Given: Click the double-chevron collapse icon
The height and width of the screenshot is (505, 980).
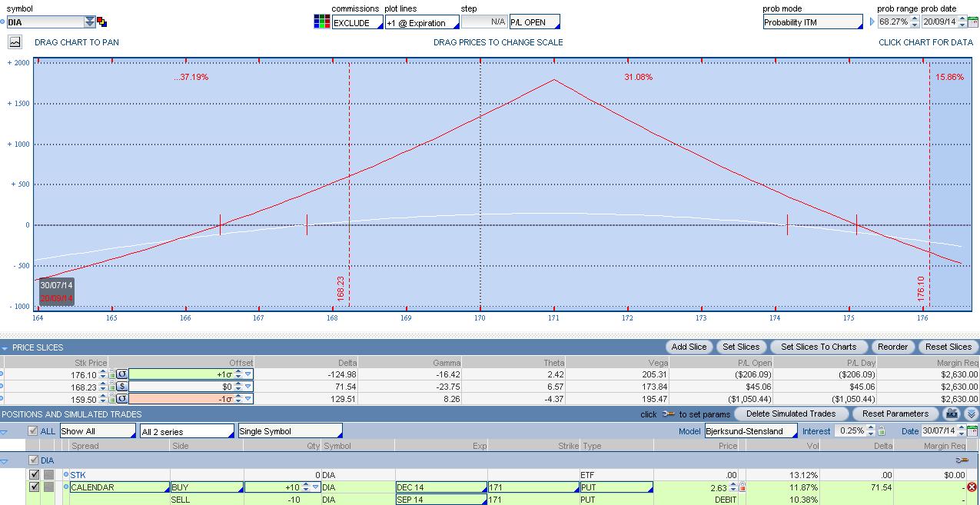Looking at the screenshot, I should point(971,414).
